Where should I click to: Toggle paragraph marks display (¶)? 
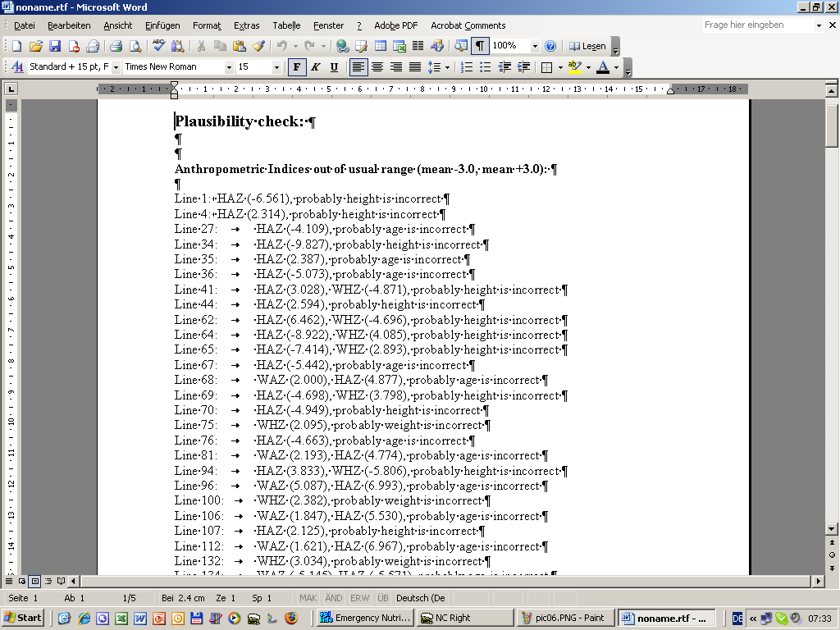[480, 47]
